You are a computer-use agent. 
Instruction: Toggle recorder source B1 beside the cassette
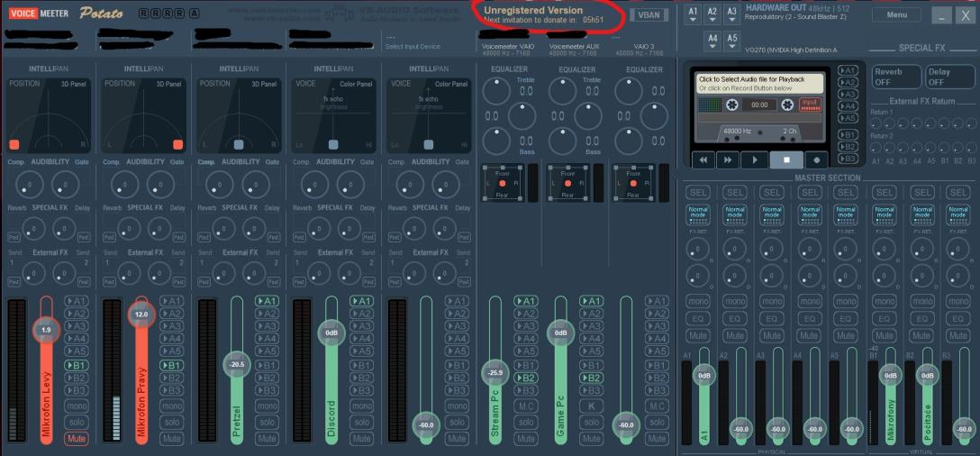click(848, 134)
